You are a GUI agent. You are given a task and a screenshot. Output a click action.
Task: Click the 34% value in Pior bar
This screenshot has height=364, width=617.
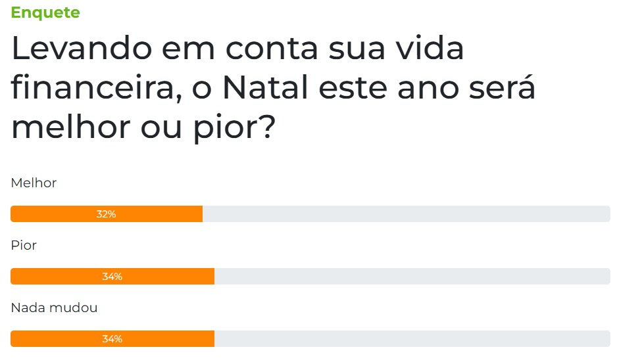[112, 277]
